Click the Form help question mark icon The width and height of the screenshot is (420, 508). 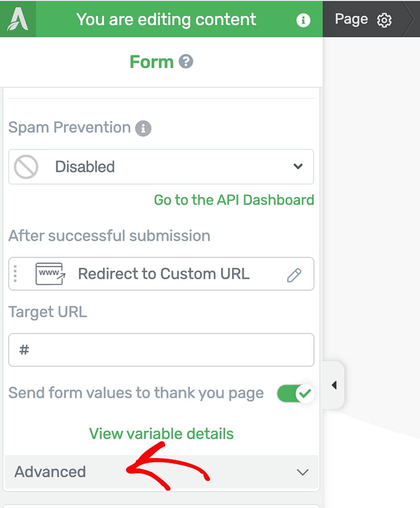point(186,61)
